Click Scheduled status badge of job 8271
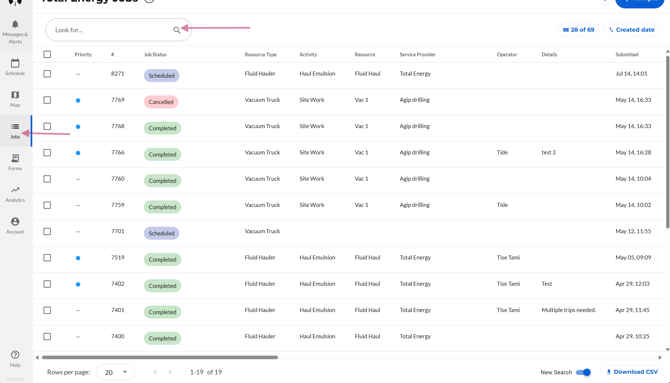This screenshot has height=383, width=670. point(162,76)
